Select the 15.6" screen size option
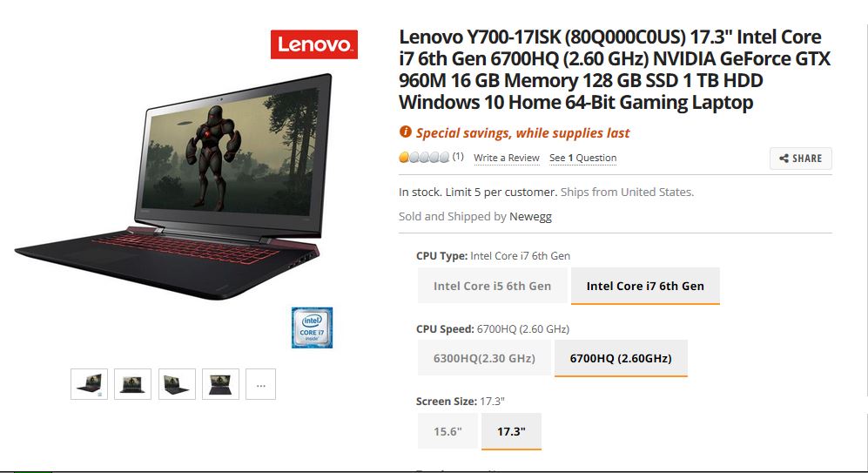This screenshot has width=868, height=473. [447, 431]
